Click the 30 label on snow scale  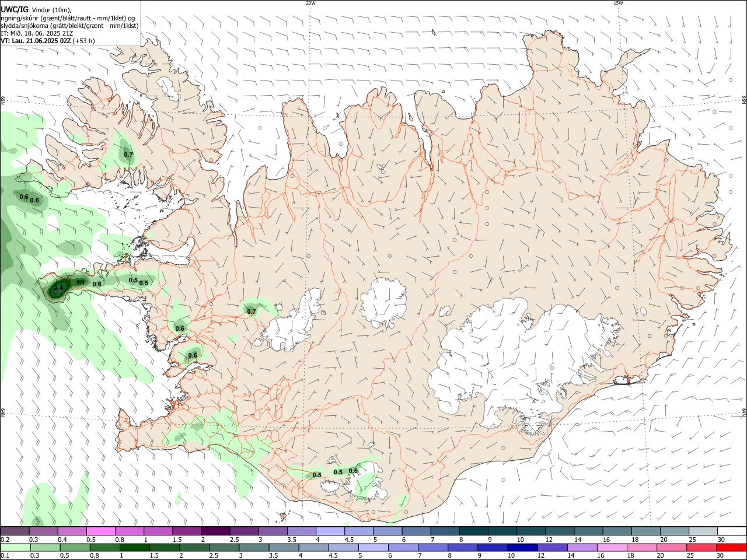coord(722,540)
